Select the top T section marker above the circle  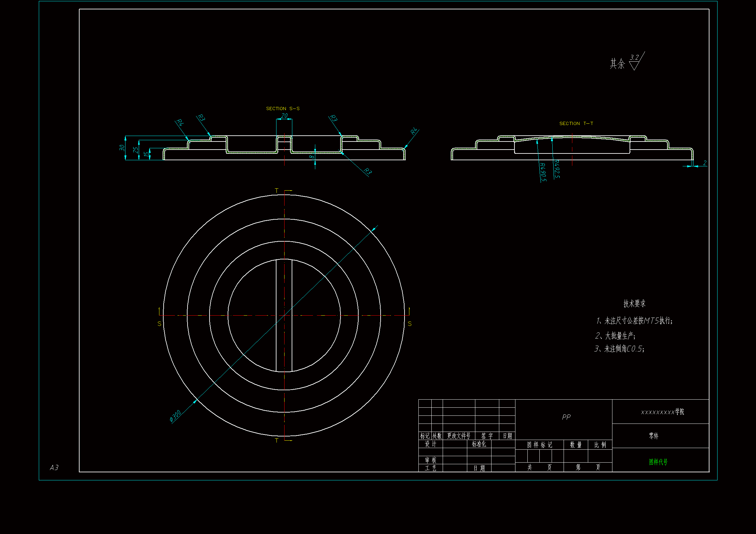(276, 191)
